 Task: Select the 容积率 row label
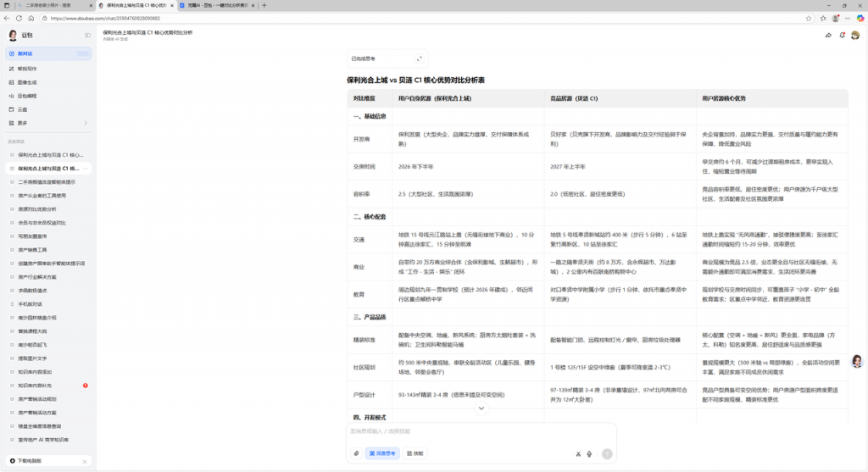(x=360, y=194)
